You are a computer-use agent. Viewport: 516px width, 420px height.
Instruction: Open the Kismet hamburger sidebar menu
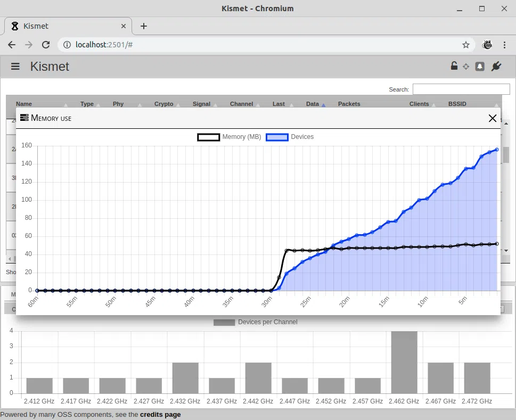15,67
